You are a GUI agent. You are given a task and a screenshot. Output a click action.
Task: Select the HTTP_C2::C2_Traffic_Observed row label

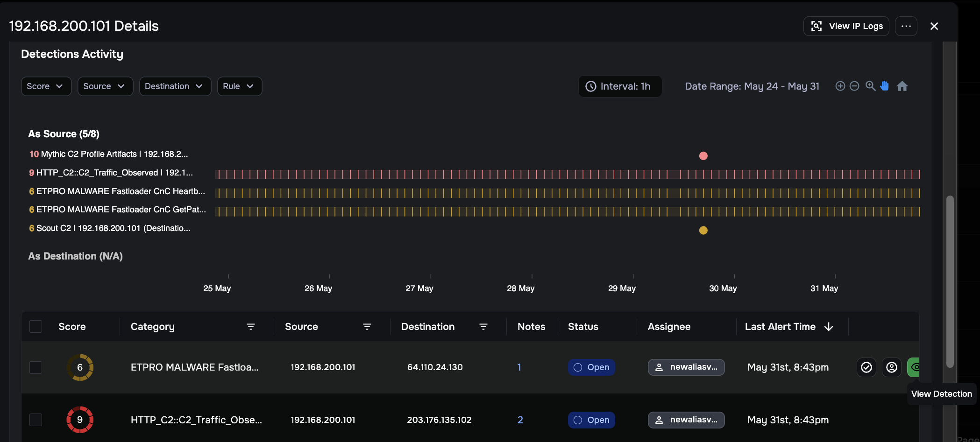pos(111,173)
